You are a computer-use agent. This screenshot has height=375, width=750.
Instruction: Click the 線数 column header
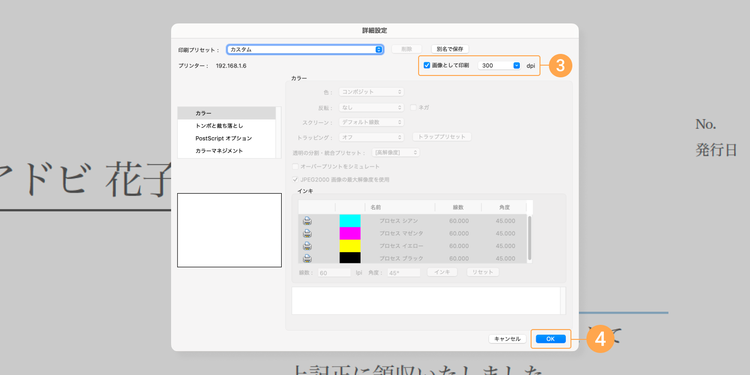point(458,207)
